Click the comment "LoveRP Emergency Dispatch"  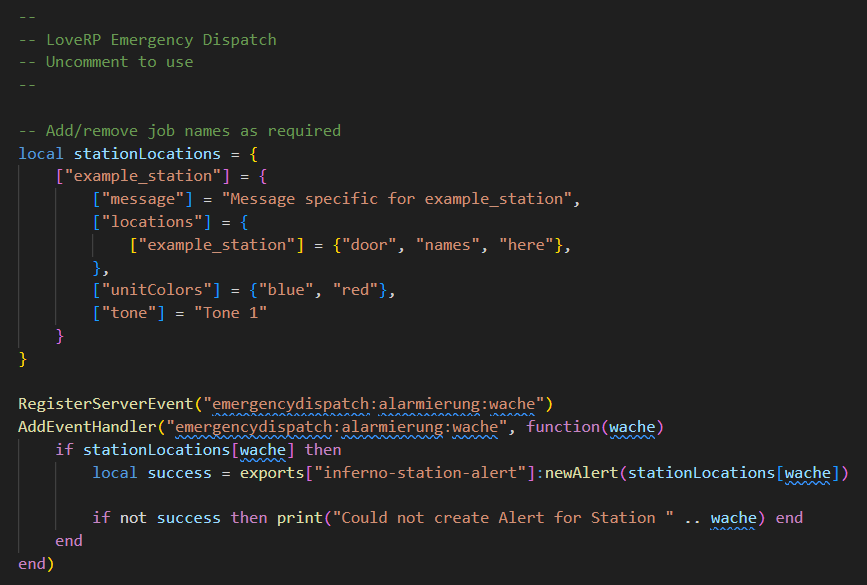[x=161, y=40]
